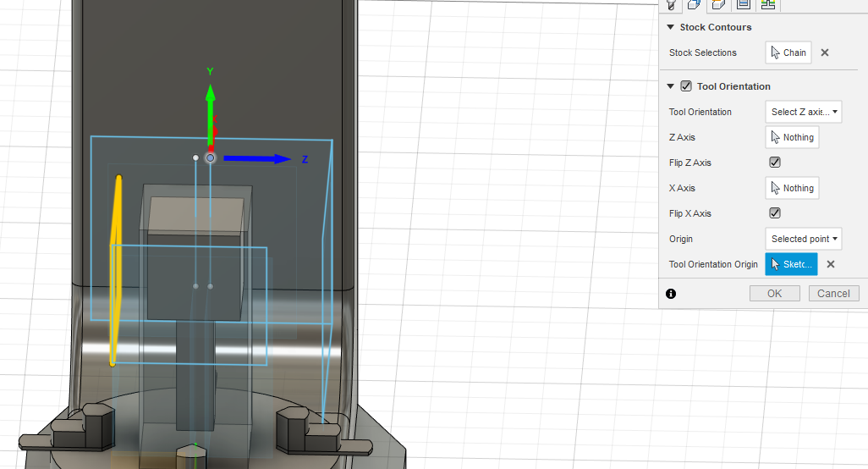Open the Heights tab in operation dialog

pyautogui.click(x=718, y=5)
